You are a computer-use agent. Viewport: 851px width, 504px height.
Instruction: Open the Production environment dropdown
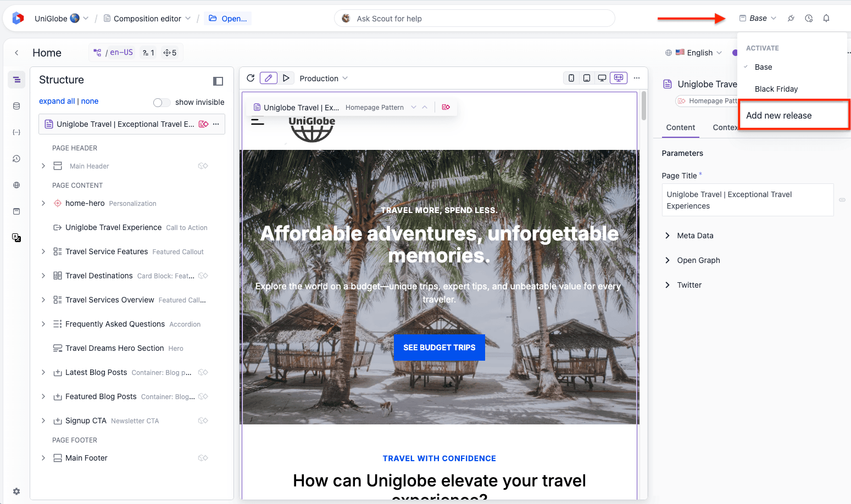[x=324, y=79]
